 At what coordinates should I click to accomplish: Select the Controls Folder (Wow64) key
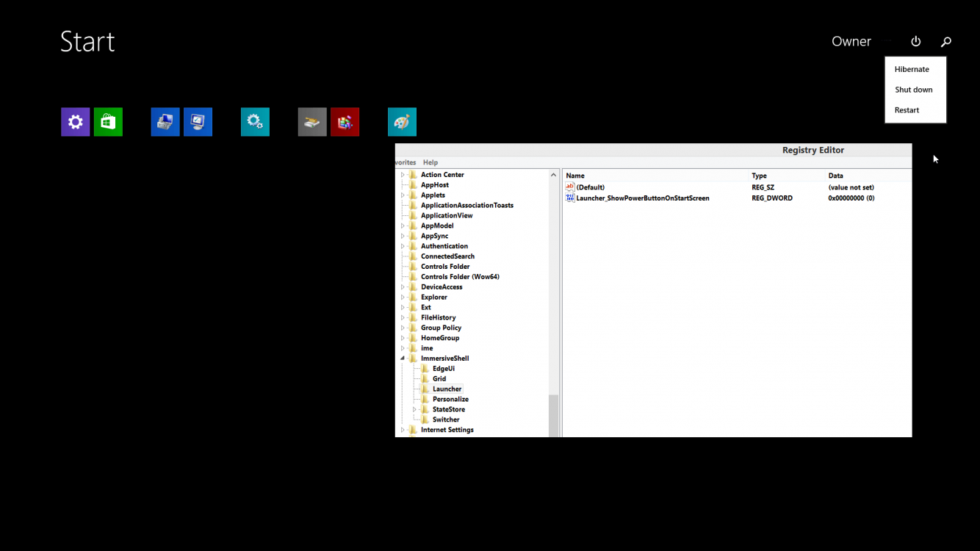pos(460,277)
